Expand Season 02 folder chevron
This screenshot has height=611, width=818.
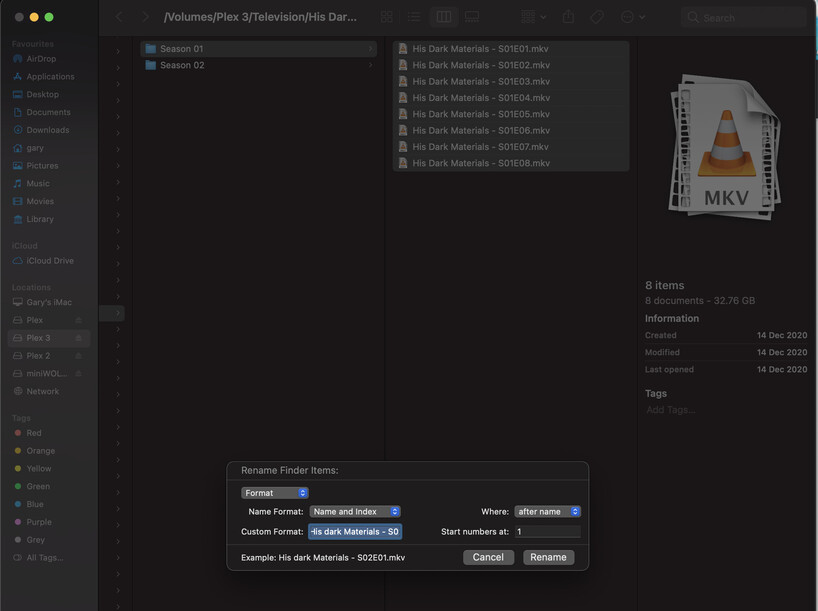[370, 65]
